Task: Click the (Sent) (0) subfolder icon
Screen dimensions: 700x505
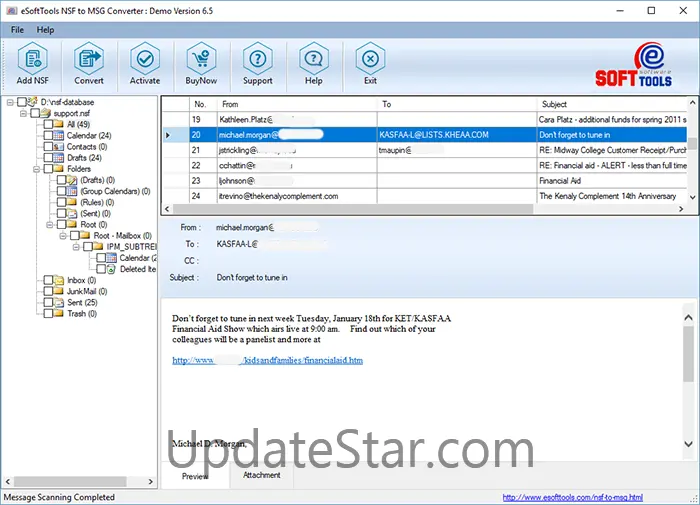Action: point(72,213)
